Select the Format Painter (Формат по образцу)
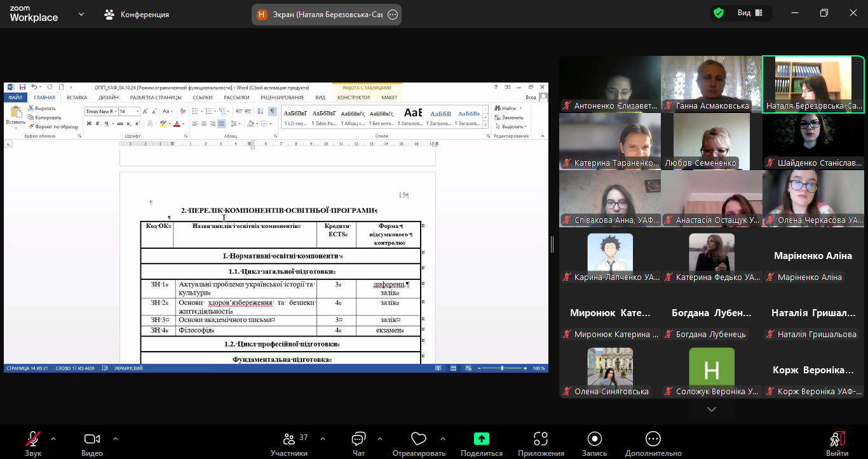The width and height of the screenshot is (868, 459). (53, 126)
